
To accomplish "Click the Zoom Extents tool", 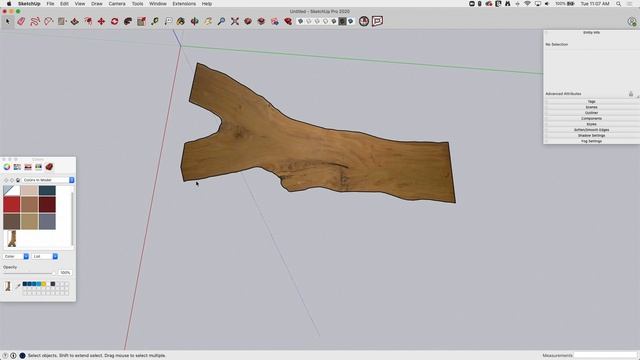I will 235,21.
